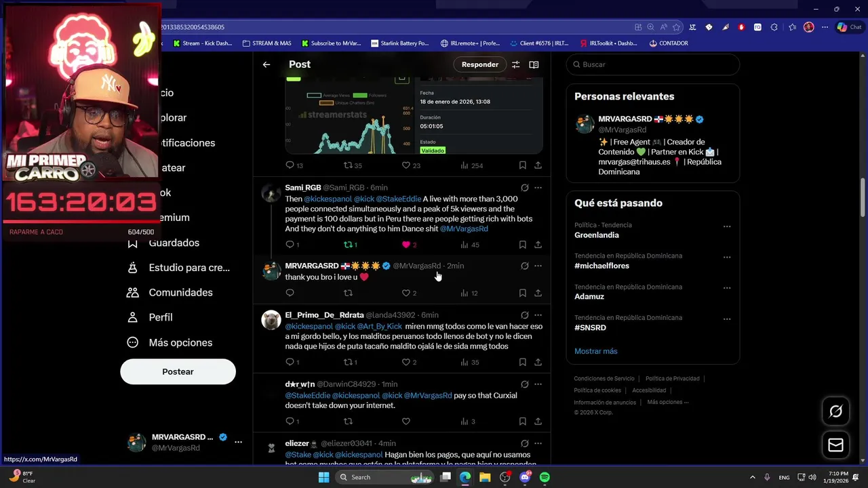This screenshot has width=868, height=488.
Task: Open the post filter settings icon
Action: click(x=515, y=64)
